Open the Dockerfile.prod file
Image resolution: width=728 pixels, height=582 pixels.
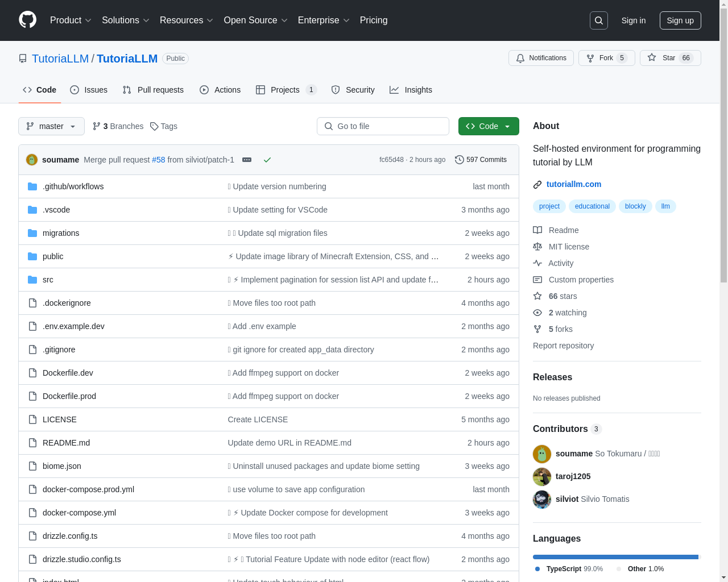pyautogui.click(x=69, y=396)
